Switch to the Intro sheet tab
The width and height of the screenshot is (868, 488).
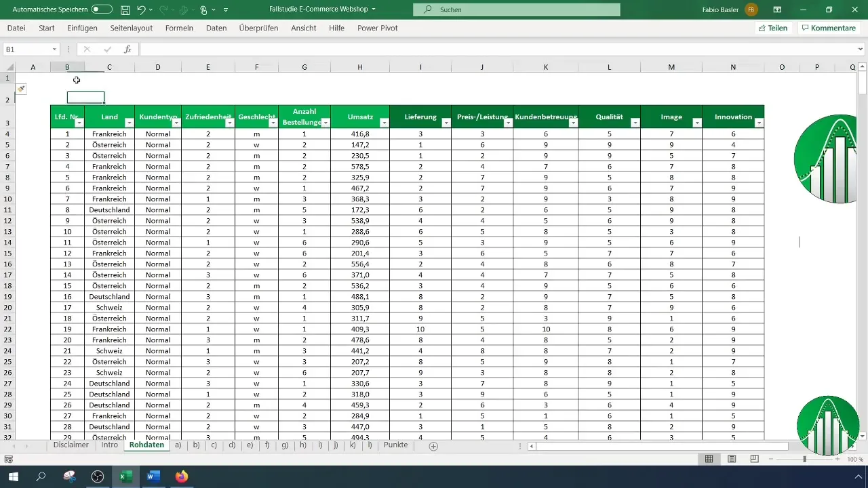[110, 445]
